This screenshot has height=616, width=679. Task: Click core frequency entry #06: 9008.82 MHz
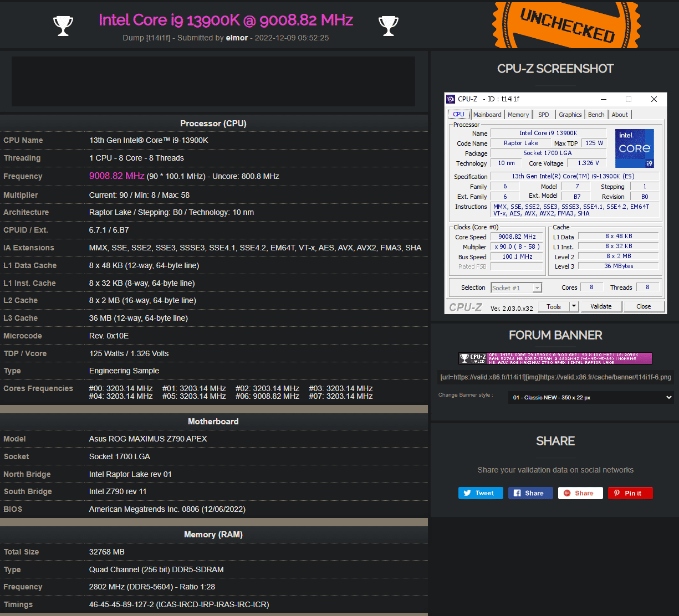(x=267, y=397)
